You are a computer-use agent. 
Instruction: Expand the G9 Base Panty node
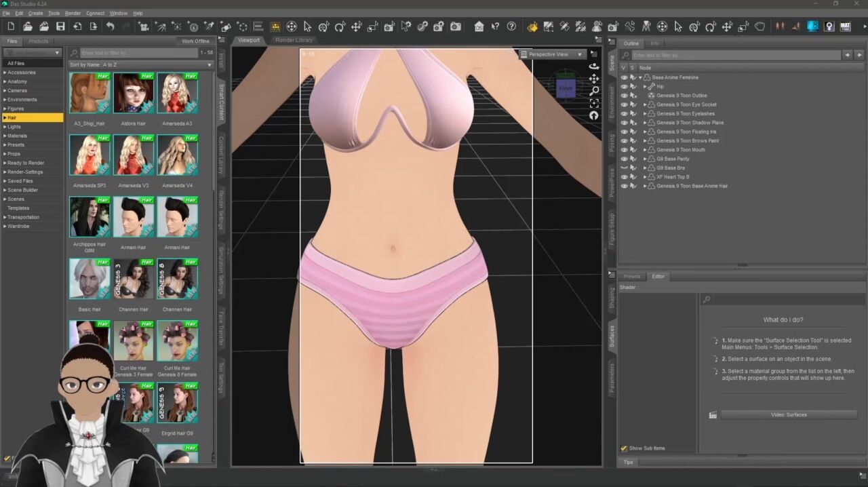click(645, 159)
